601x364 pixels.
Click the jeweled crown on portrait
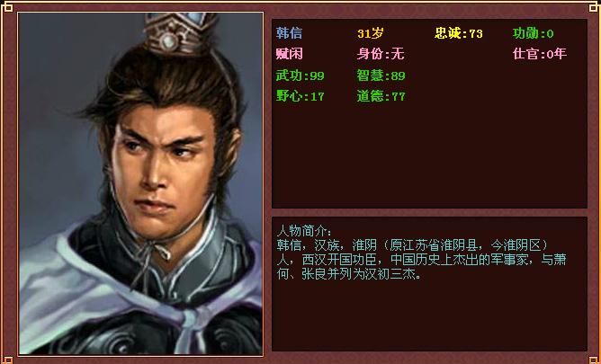click(177, 32)
